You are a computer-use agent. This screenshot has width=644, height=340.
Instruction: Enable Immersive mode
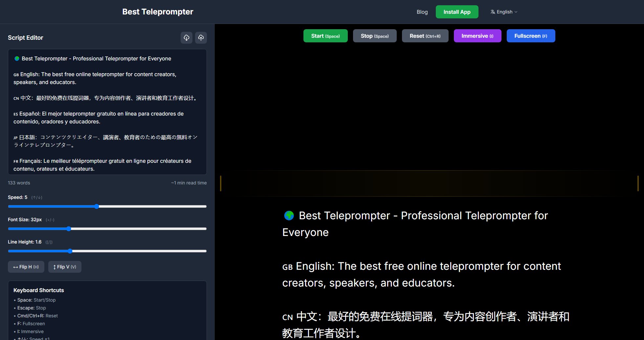tap(477, 36)
